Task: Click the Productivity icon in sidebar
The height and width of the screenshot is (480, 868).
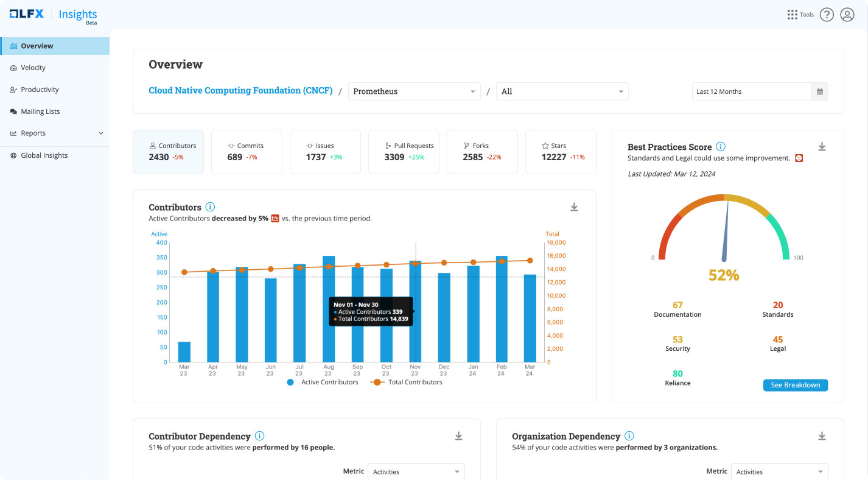Action: click(x=13, y=90)
